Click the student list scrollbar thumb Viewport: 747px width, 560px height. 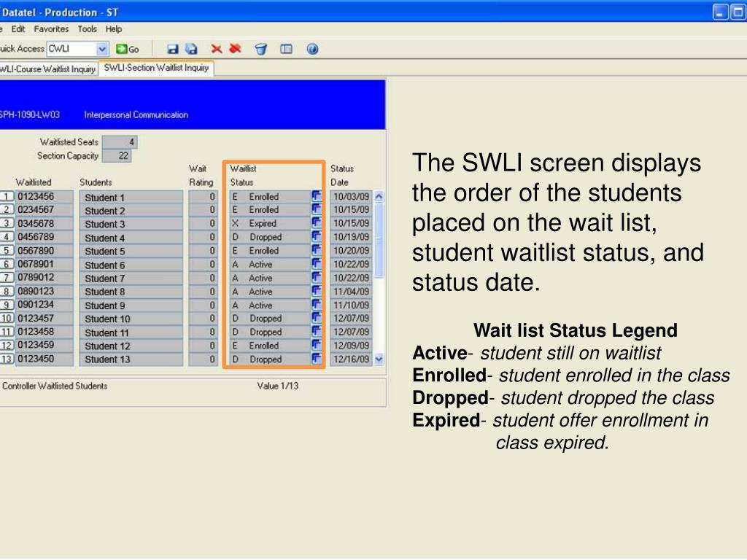coord(379,239)
